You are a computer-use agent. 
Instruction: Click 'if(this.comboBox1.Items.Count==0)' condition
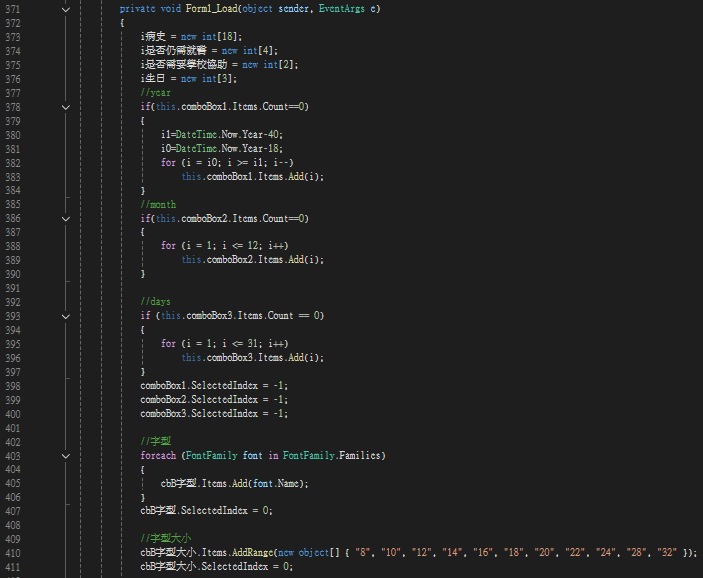pyautogui.click(x=225, y=107)
